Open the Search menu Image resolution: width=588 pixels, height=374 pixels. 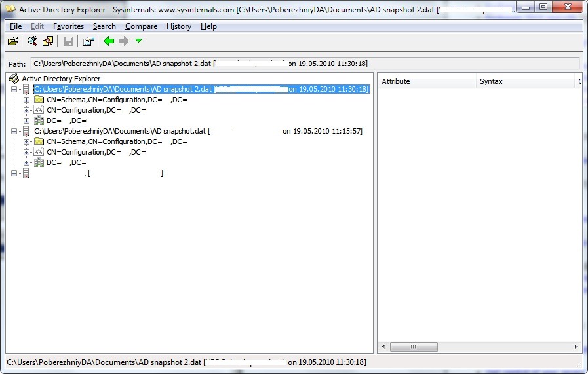104,26
